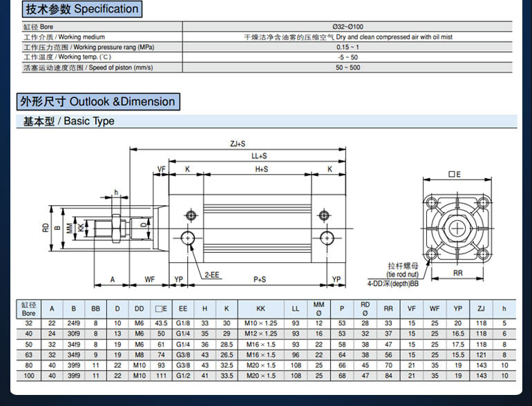The image size is (532, 406).
Task: Click the Specification section header
Action: tap(82, 9)
